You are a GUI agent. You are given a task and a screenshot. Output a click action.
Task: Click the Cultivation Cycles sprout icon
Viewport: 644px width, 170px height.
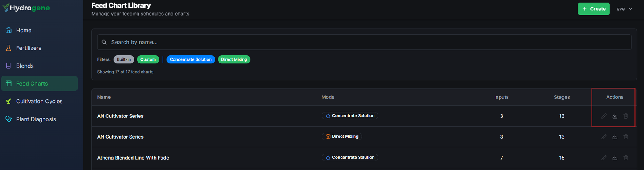pyautogui.click(x=8, y=101)
